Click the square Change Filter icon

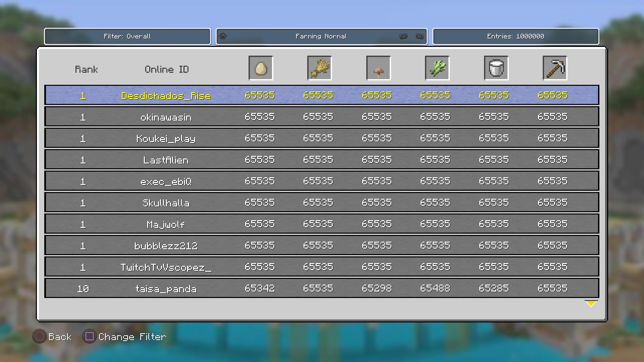[89, 336]
